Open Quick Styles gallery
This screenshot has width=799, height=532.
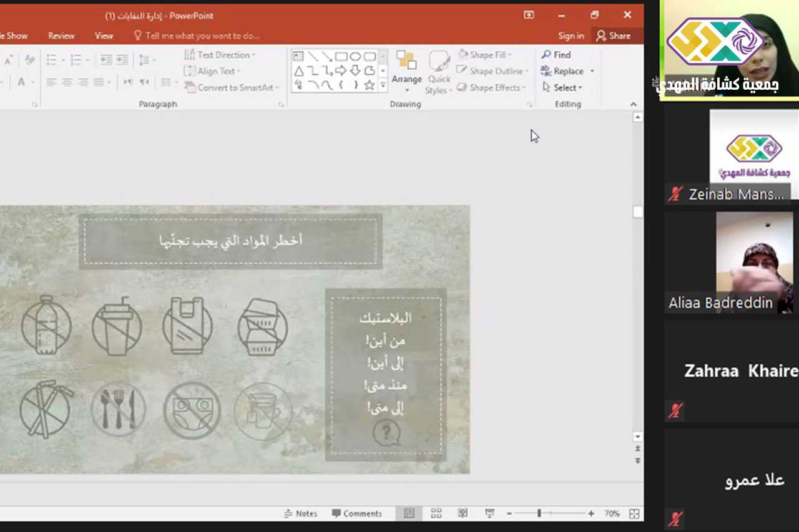click(x=439, y=73)
